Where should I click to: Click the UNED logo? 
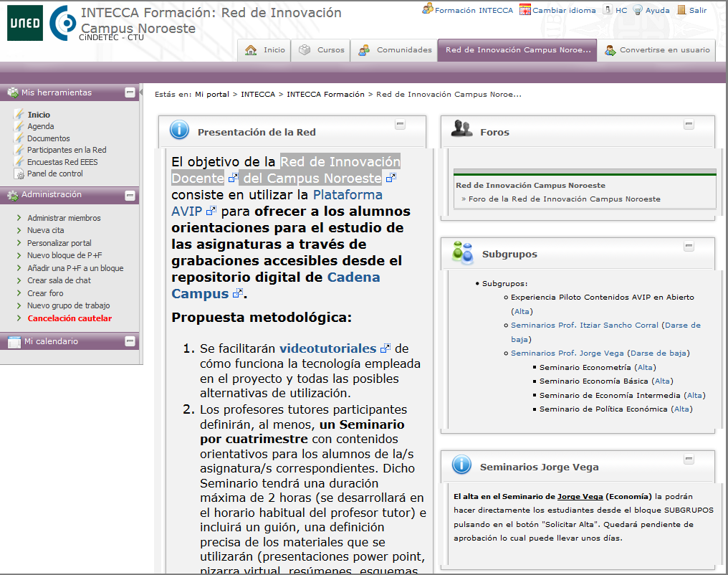coord(25,23)
